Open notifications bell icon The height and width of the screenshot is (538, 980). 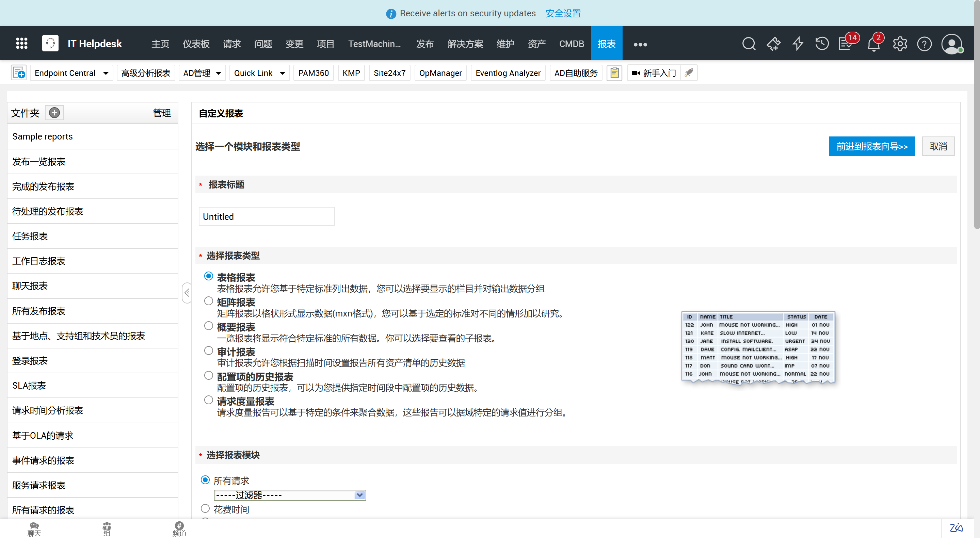(873, 45)
